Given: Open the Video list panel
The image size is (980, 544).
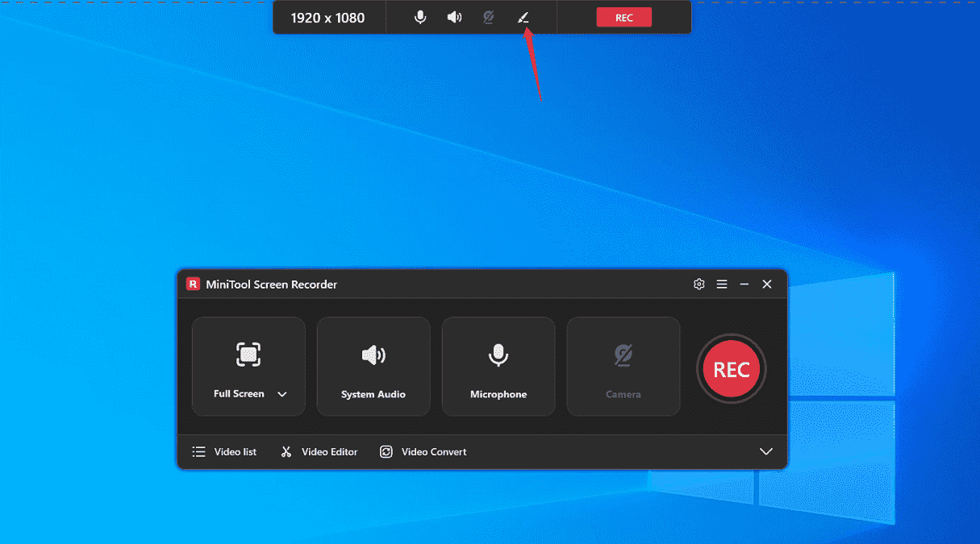Looking at the screenshot, I should [x=225, y=451].
